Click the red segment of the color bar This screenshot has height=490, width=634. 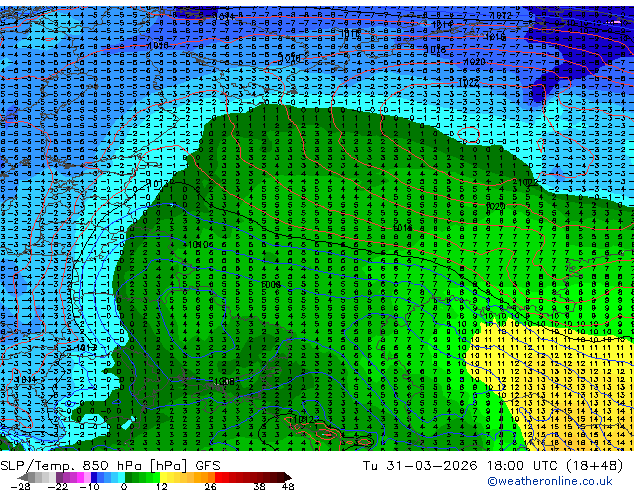(x=249, y=477)
